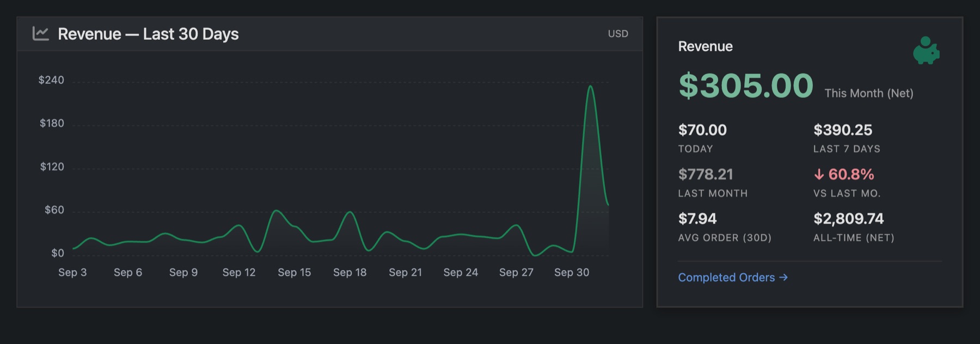Click the $7.94 average order value
The height and width of the screenshot is (344, 980).
(697, 219)
